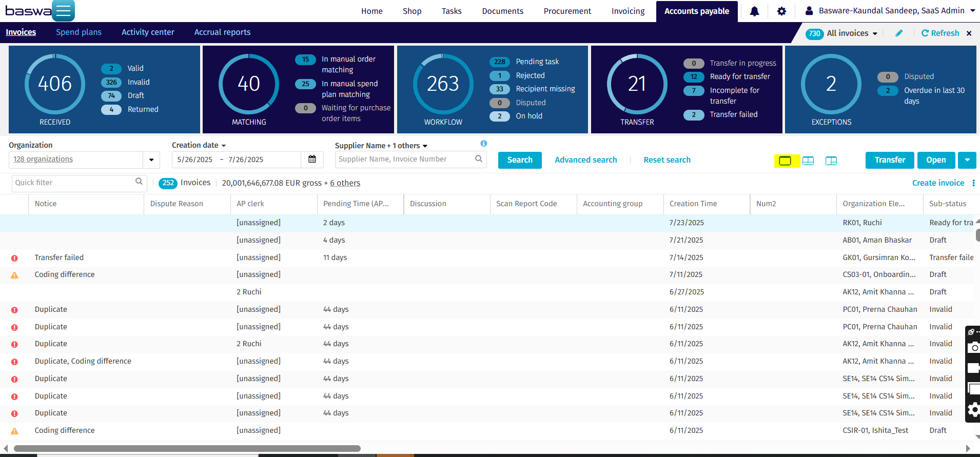
Task: Expand the All invoices view dropdown
Action: (875, 34)
